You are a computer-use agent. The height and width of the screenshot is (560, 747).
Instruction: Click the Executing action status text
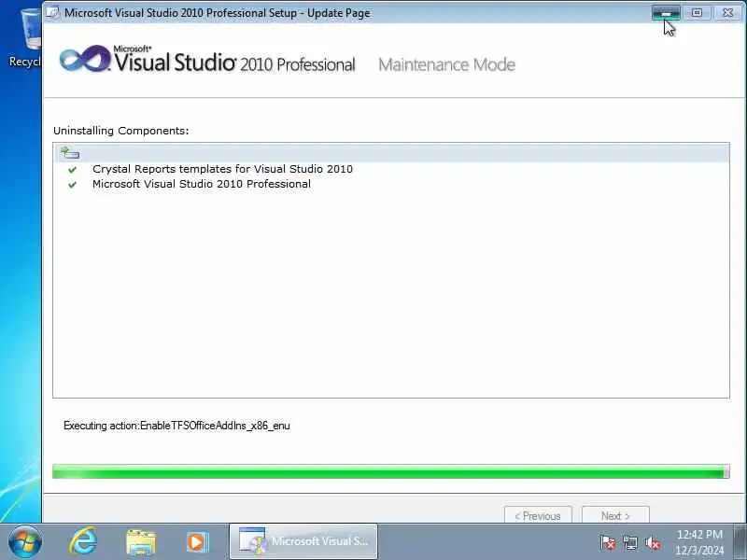click(176, 426)
